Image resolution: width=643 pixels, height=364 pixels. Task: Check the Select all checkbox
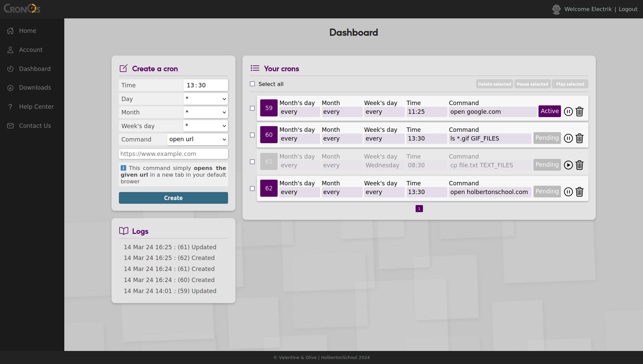[253, 84]
